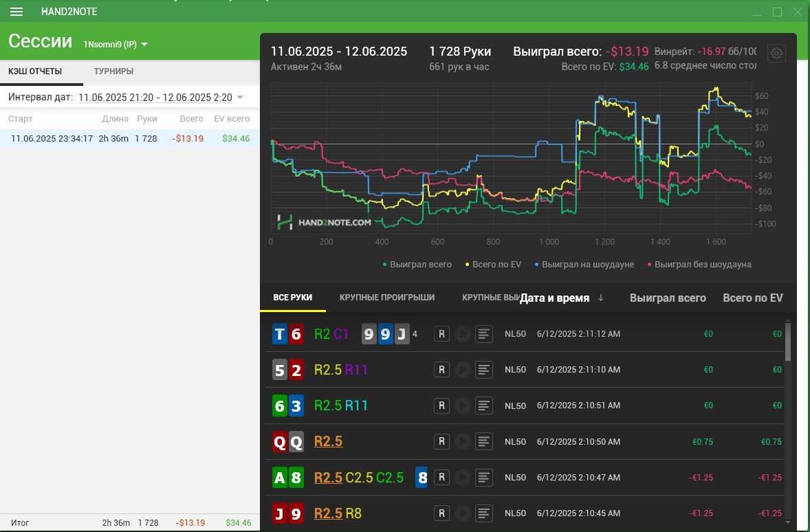The height and width of the screenshot is (532, 810).
Task: Click the '661 рук в час' summary text
Action: click(x=459, y=67)
